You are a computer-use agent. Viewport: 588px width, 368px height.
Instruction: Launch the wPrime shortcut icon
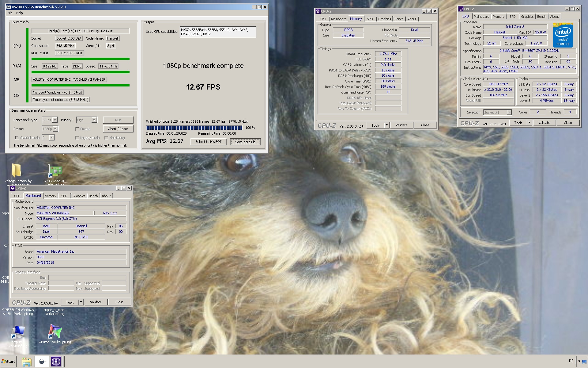coord(55,332)
